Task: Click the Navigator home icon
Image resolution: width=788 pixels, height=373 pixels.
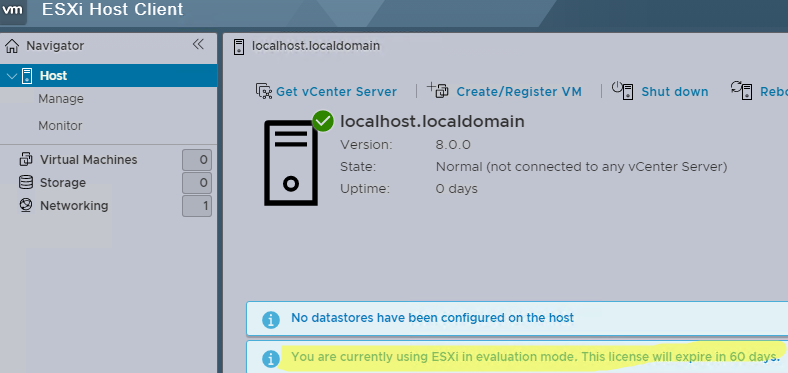Action: 12,46
